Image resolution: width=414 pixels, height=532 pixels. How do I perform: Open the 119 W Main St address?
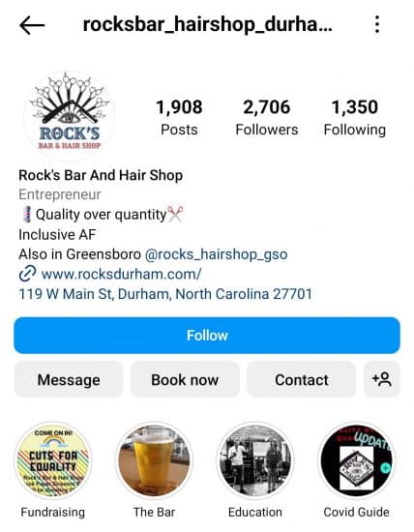[x=165, y=294]
